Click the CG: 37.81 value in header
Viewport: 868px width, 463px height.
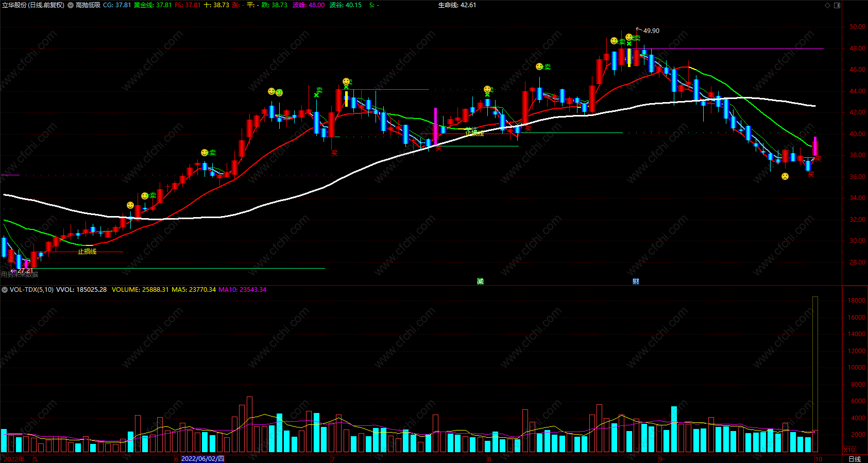click(x=117, y=5)
